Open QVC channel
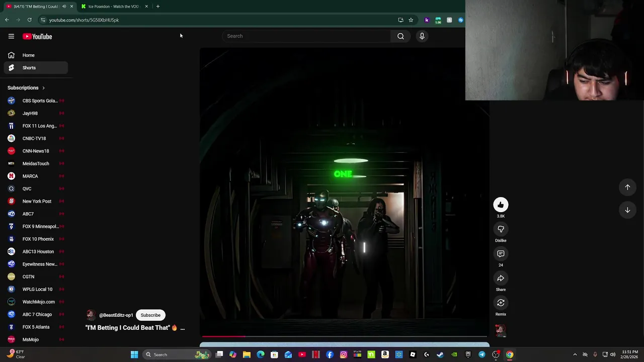 [35, 189]
